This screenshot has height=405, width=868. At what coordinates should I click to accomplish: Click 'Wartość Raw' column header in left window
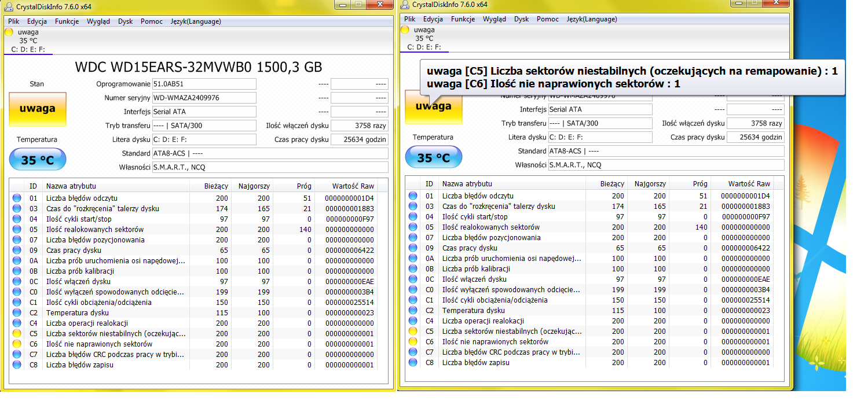[353, 186]
